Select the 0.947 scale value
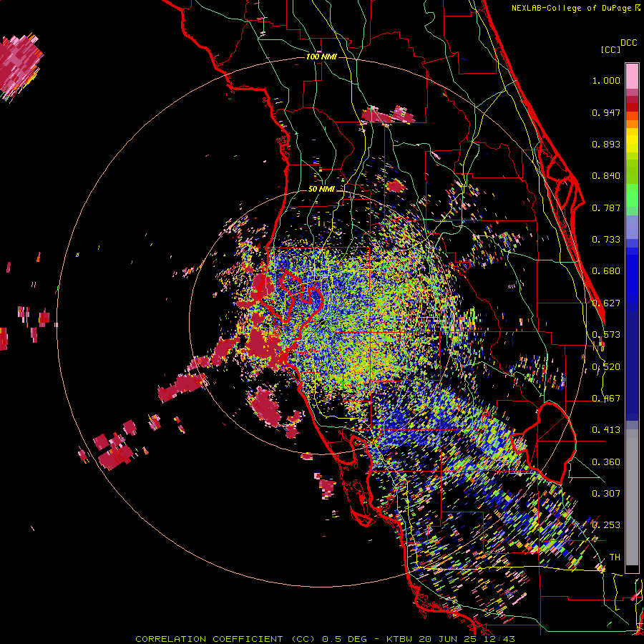The image size is (644, 644). [x=606, y=112]
